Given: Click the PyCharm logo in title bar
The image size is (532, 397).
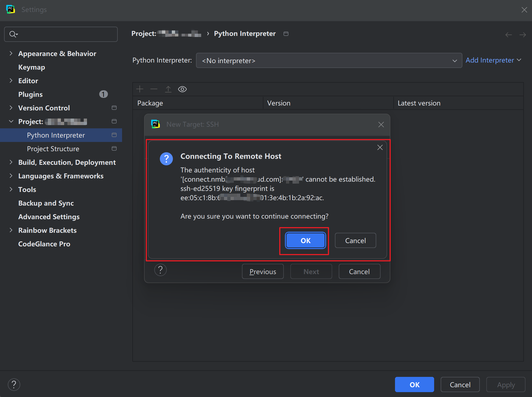Looking at the screenshot, I should [11, 9].
